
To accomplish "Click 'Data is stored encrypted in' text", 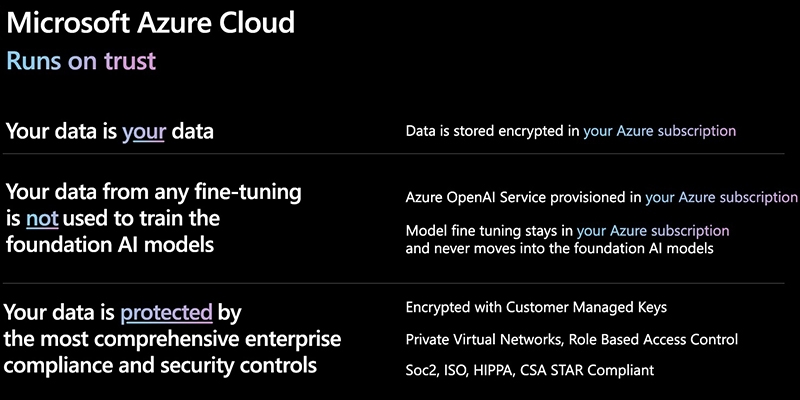I will pos(493,131).
